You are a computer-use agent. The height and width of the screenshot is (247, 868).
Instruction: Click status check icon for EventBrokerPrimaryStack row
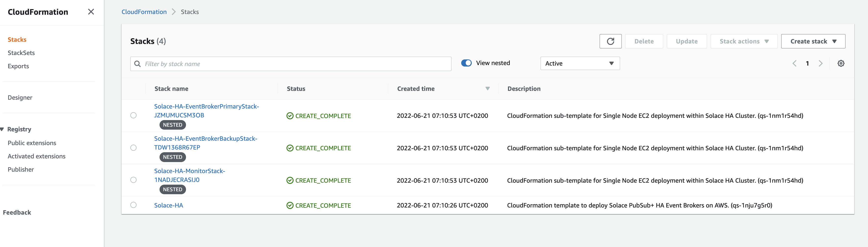point(290,116)
